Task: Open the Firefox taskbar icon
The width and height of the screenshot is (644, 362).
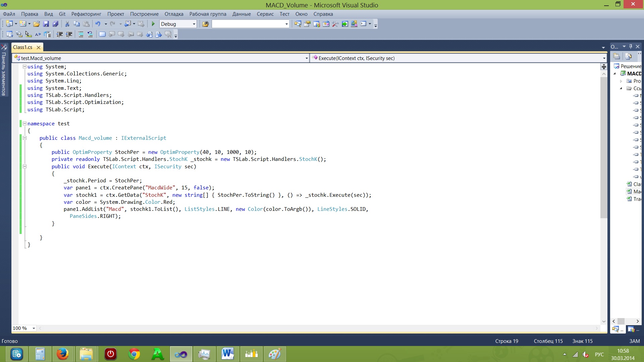Action: point(62,354)
